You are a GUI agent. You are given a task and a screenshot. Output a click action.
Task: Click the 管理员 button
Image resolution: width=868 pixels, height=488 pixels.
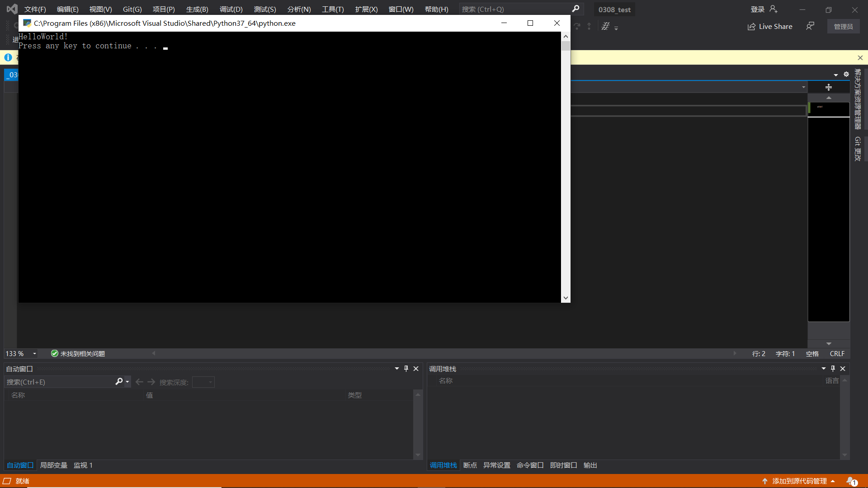(x=843, y=27)
